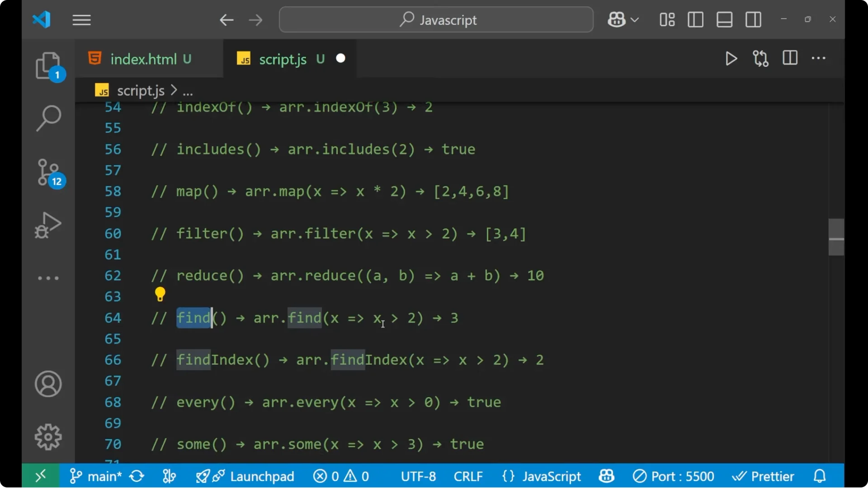This screenshot has width=868, height=488.
Task: Open the Search view
Action: (48, 117)
